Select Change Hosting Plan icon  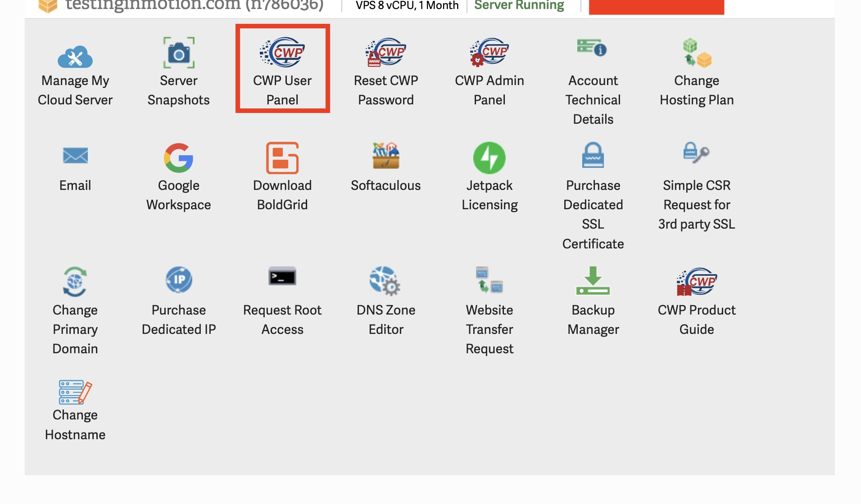point(697,53)
